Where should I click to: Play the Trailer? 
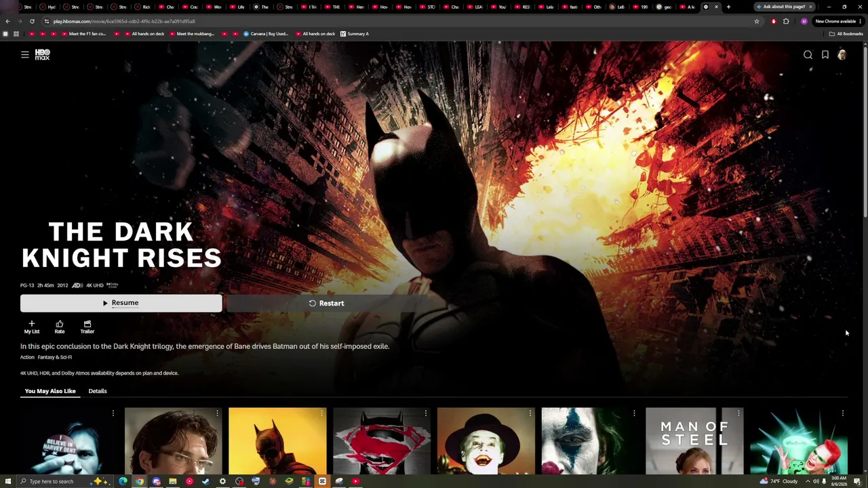tap(87, 327)
